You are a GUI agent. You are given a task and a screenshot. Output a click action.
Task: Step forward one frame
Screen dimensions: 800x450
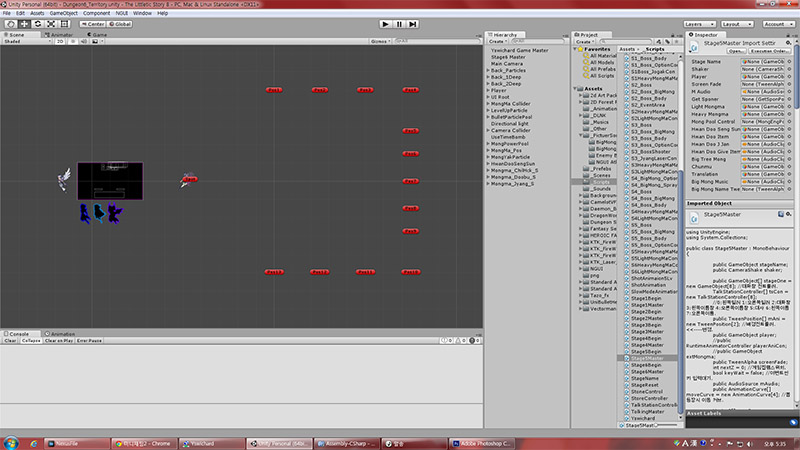[x=413, y=24]
